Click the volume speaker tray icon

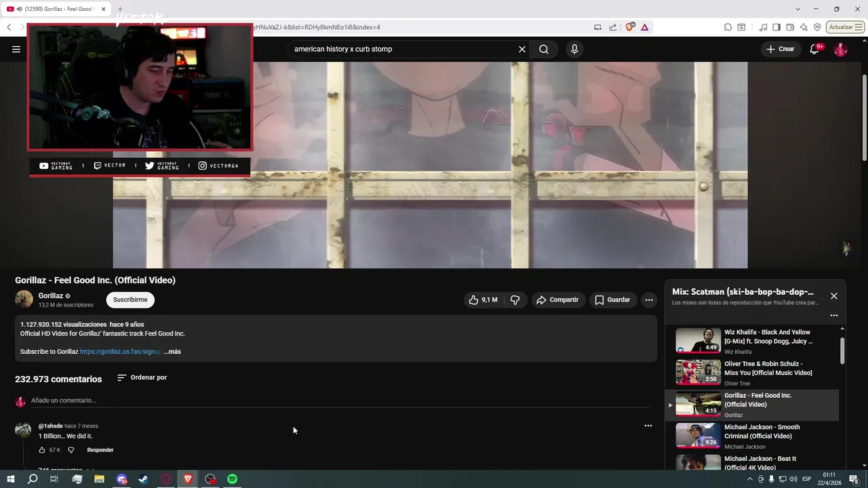click(x=793, y=479)
